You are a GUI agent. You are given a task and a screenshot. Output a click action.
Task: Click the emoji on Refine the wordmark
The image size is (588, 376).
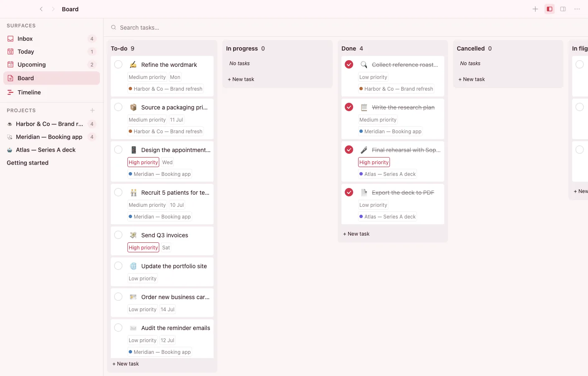pyautogui.click(x=133, y=65)
